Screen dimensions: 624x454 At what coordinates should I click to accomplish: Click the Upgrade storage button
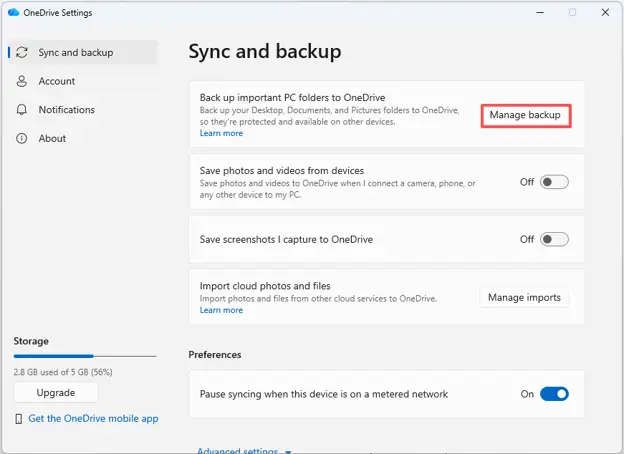(56, 393)
